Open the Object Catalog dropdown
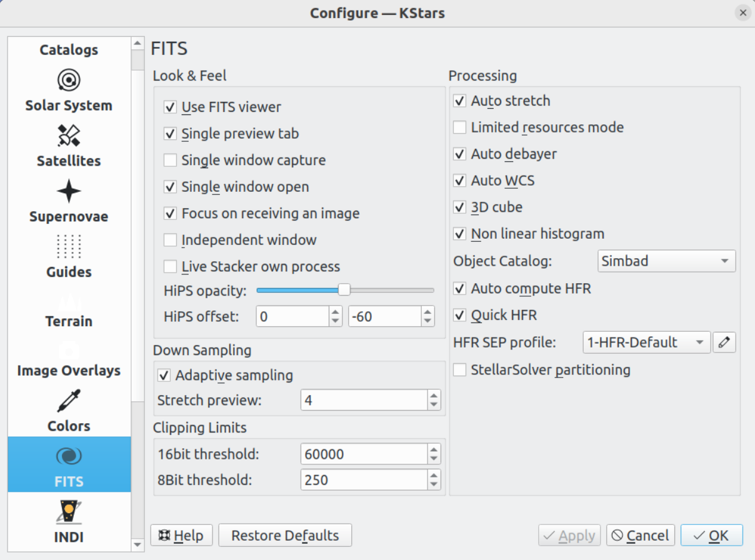This screenshot has width=755, height=560. (x=666, y=261)
